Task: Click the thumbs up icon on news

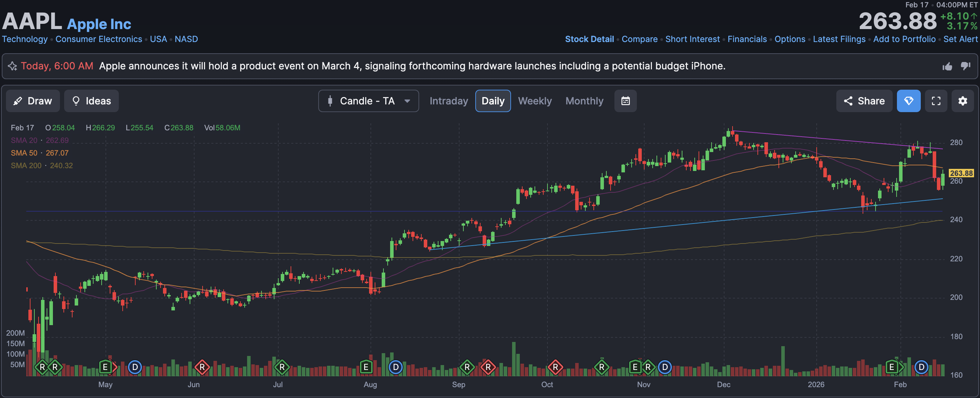Action: [947, 67]
